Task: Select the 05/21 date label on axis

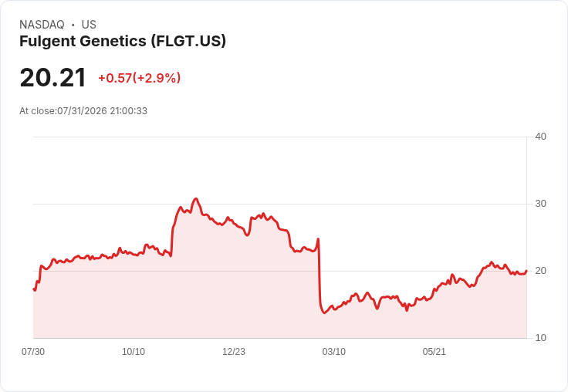Action: click(434, 352)
